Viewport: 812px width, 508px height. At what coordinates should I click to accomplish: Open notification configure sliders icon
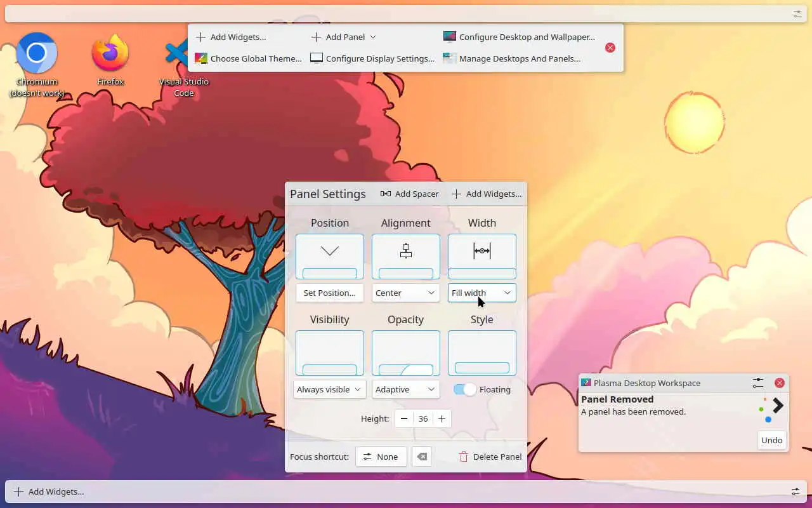[758, 383]
